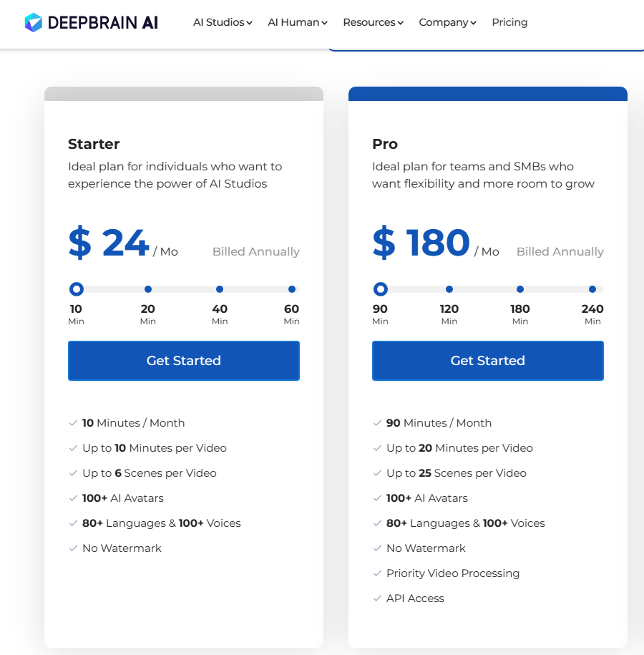This screenshot has height=655, width=644.
Task: Open the AI Studios dropdown menu
Action: [x=223, y=22]
